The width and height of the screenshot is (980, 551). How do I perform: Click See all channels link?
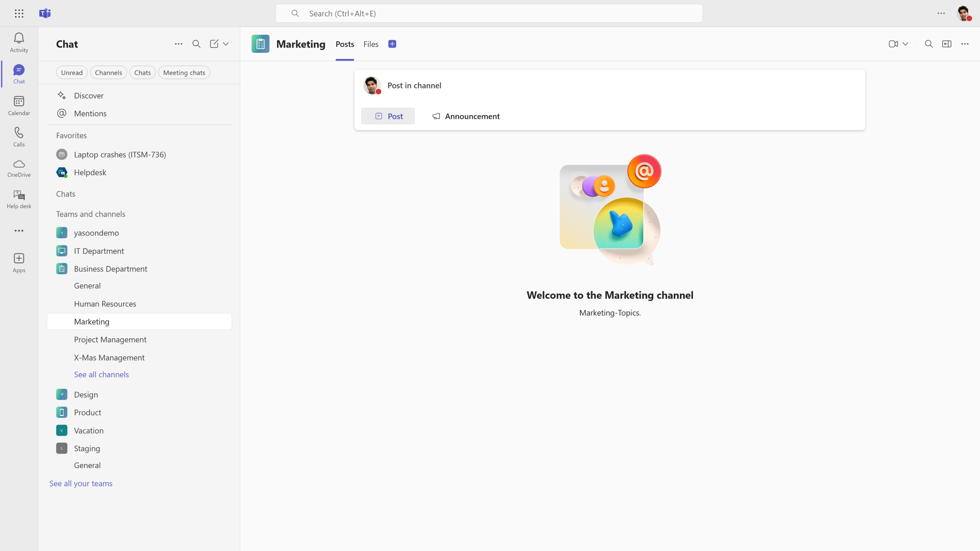coord(101,375)
